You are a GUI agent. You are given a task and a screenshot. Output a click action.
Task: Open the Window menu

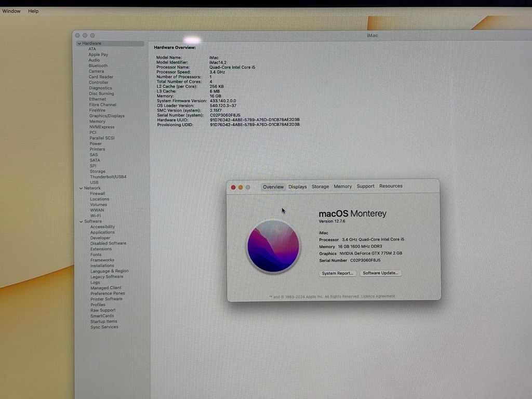pyautogui.click(x=11, y=11)
